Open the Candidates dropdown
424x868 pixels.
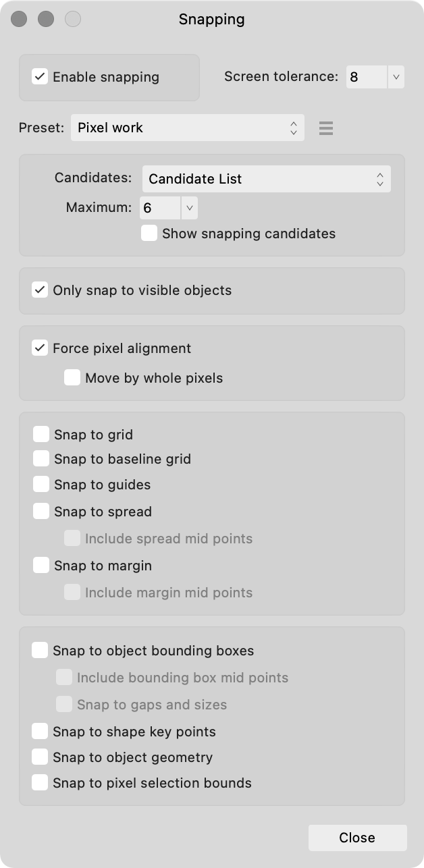266,179
